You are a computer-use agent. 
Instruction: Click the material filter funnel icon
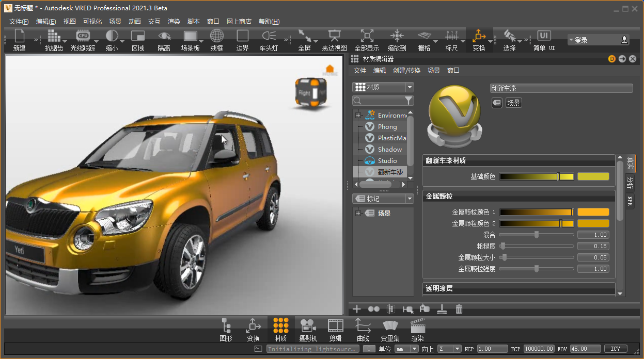409,101
